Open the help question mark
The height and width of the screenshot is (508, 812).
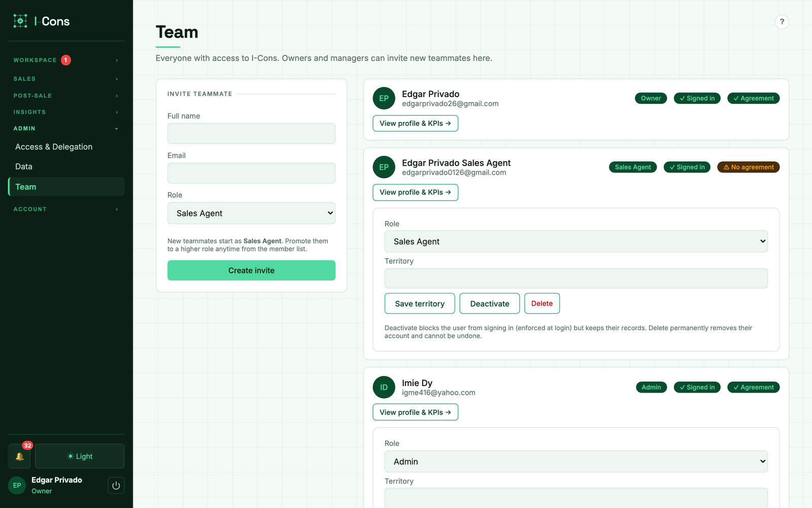tap(782, 22)
